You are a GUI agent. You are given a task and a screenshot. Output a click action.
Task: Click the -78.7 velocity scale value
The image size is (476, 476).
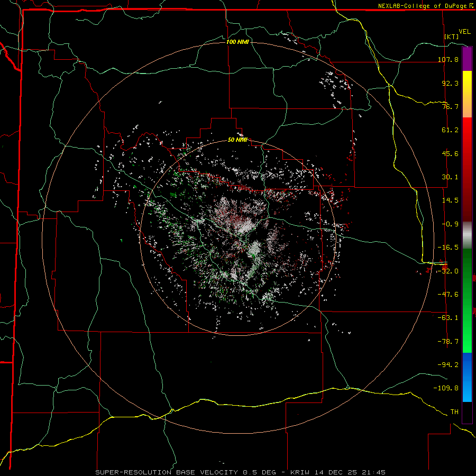[448, 342]
